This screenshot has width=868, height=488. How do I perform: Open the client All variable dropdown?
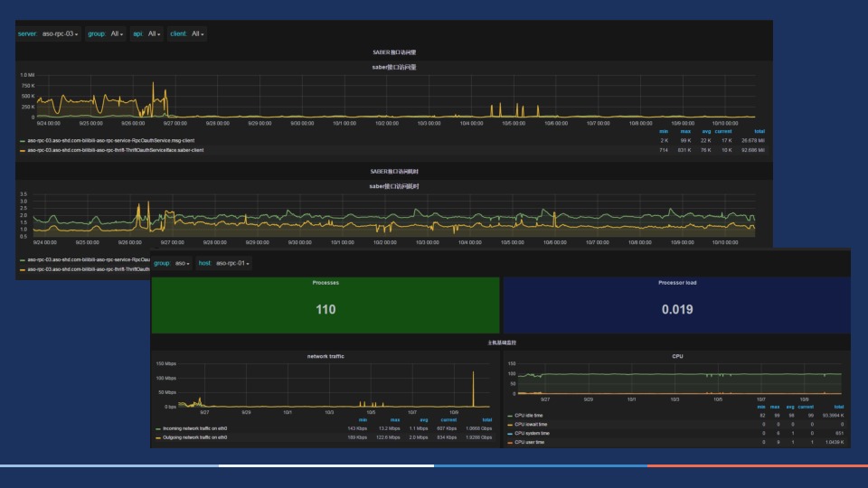198,33
